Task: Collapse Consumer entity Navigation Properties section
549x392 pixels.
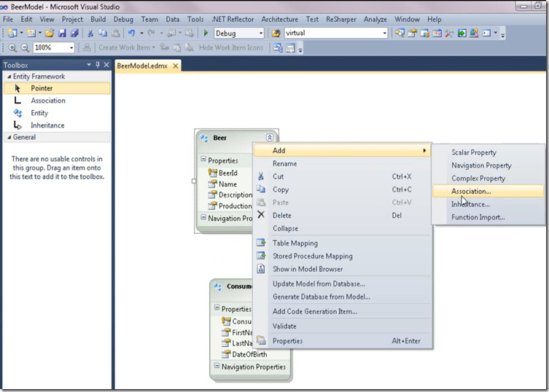Action: (x=217, y=366)
